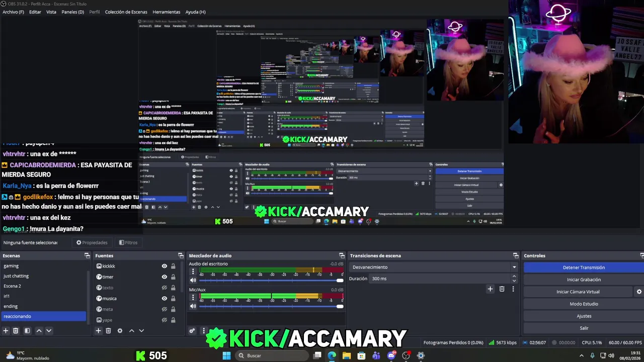Hide the musica source
Screen dimensions: 644x362
(164, 298)
